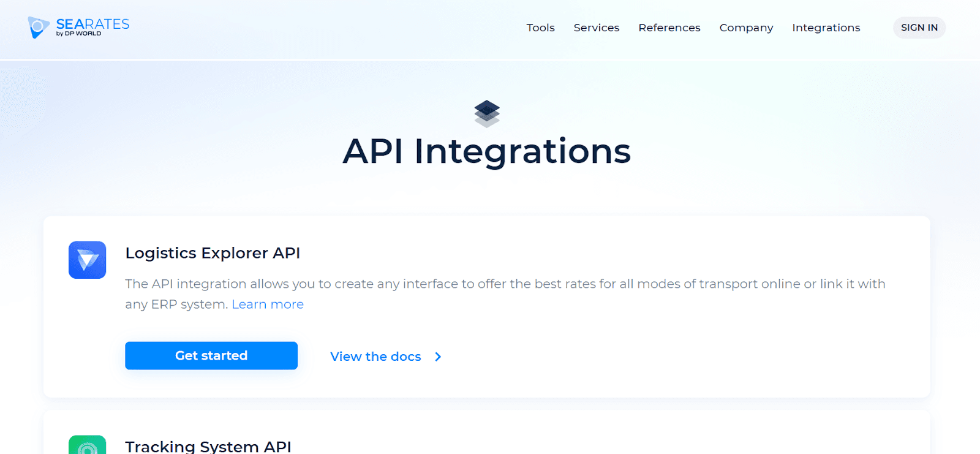Open the References menu
Viewport: 980px width, 454px height.
(669, 28)
